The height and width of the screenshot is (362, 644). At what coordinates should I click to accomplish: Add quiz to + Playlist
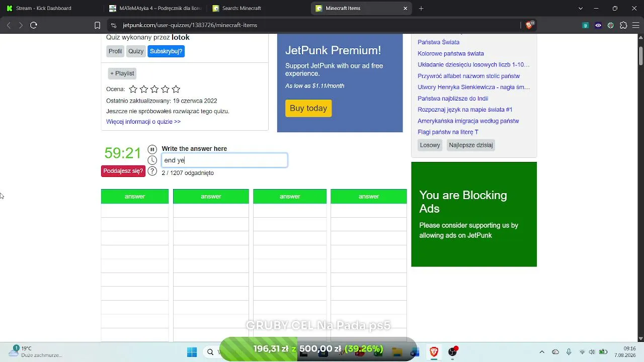click(122, 73)
